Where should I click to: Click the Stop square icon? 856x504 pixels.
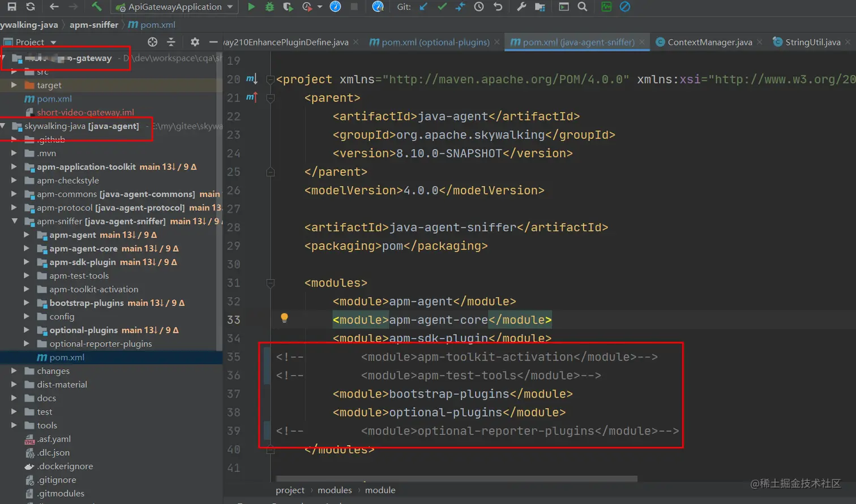pos(354,7)
